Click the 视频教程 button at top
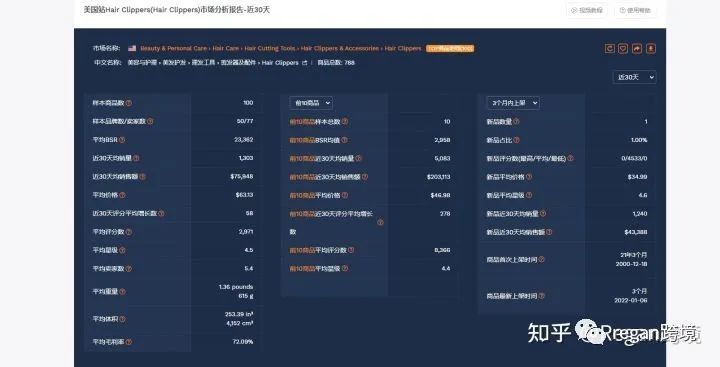The width and height of the screenshot is (720, 367). (587, 10)
